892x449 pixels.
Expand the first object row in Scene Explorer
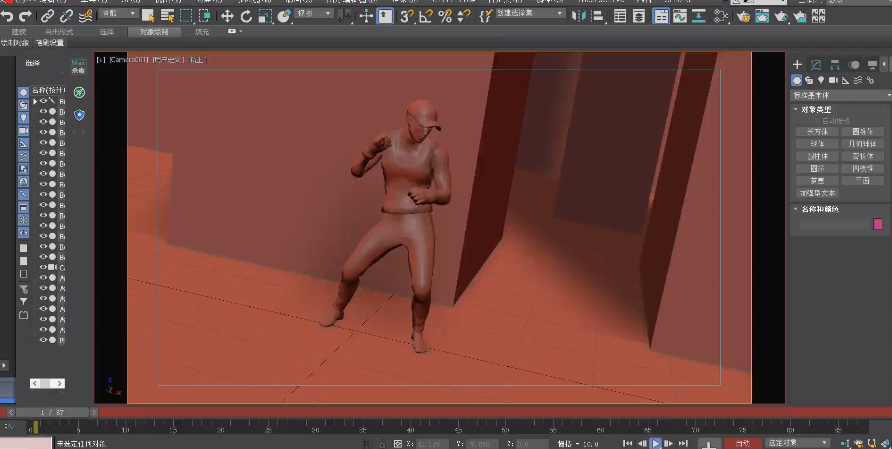pos(35,101)
